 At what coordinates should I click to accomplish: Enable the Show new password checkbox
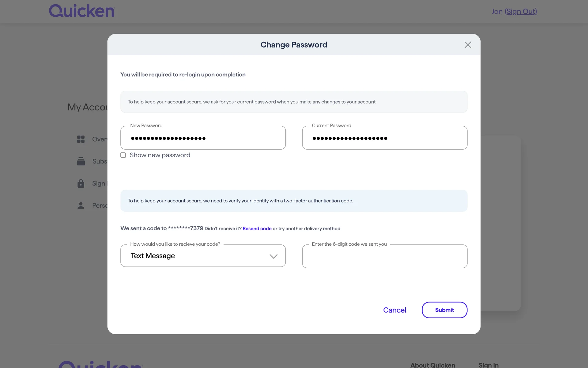click(123, 155)
